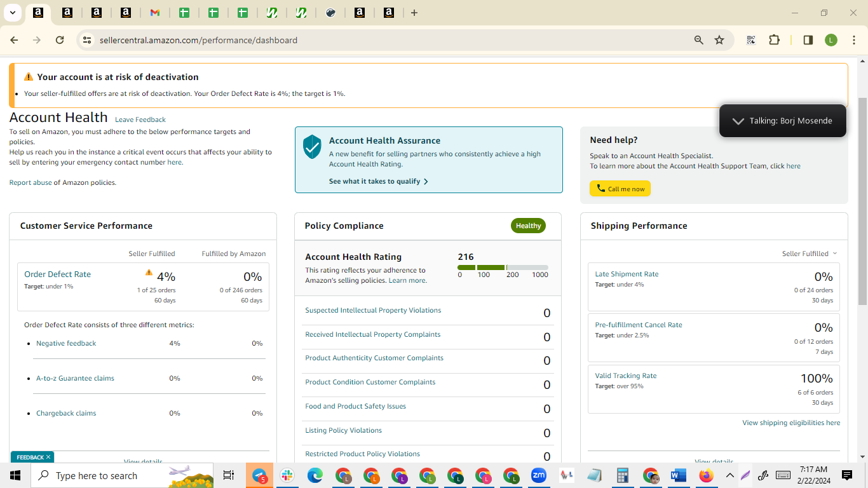Screen dimensions: 868x488
Task: Open Slack from the taskbar
Action: point(287,475)
